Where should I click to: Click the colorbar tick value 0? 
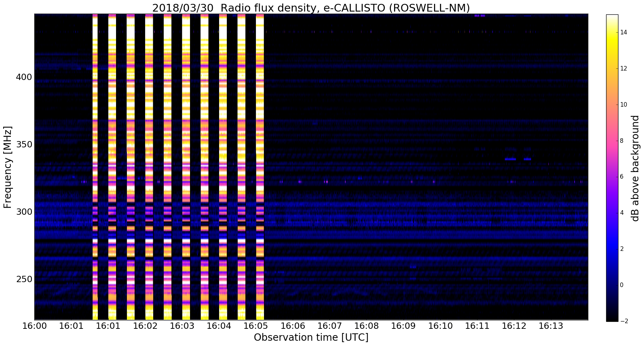[x=622, y=285]
